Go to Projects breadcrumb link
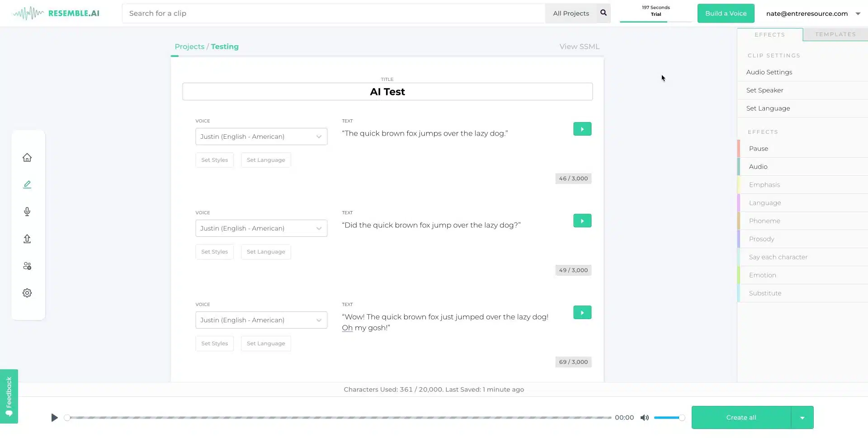Image resolution: width=868 pixels, height=438 pixels. 189,47
